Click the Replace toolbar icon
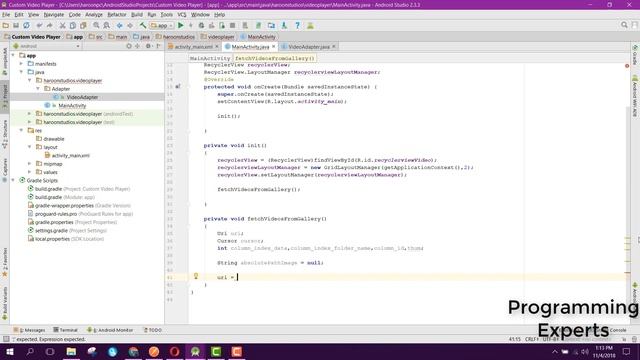 pyautogui.click(x=107, y=25)
